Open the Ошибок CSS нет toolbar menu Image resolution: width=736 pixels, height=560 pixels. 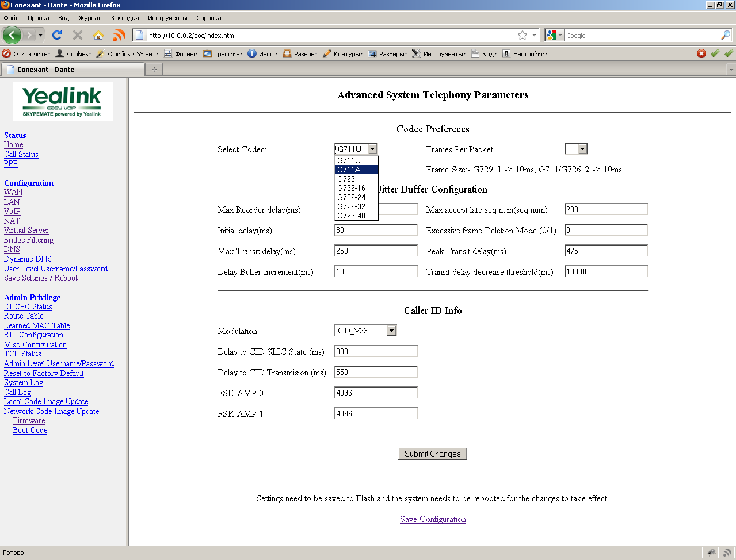point(127,53)
